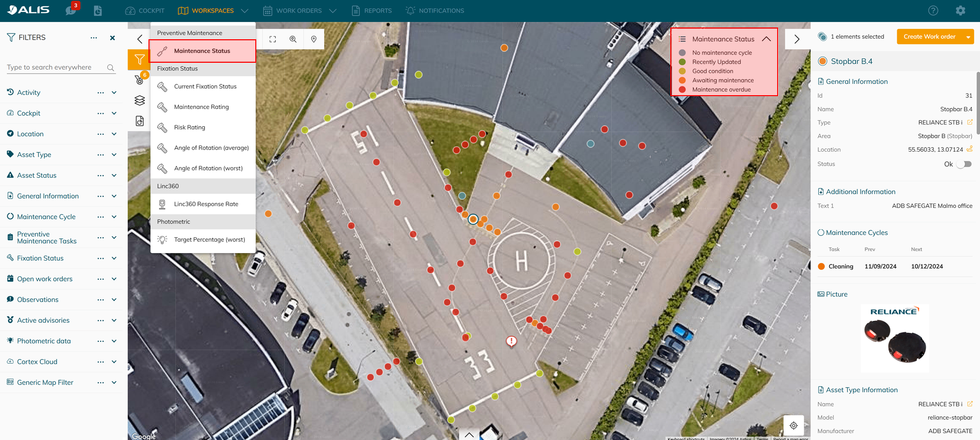980x440 pixels.
Task: Open the chat messages icon with badge
Action: point(71,10)
